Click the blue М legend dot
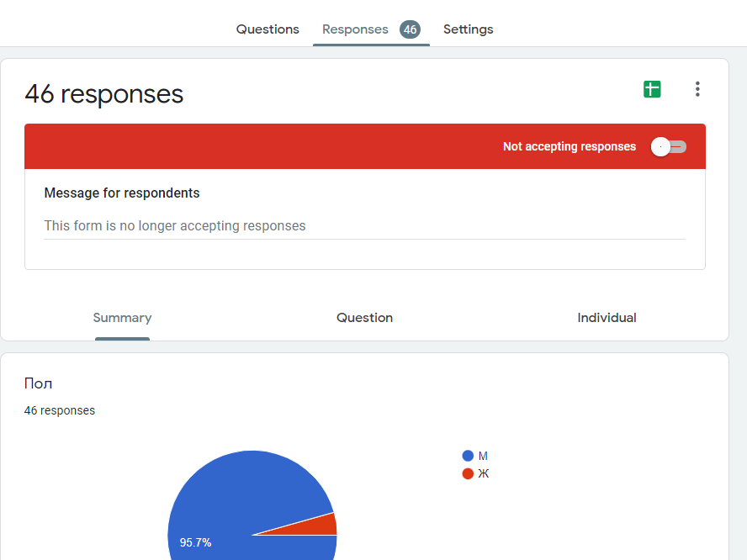 coord(468,456)
